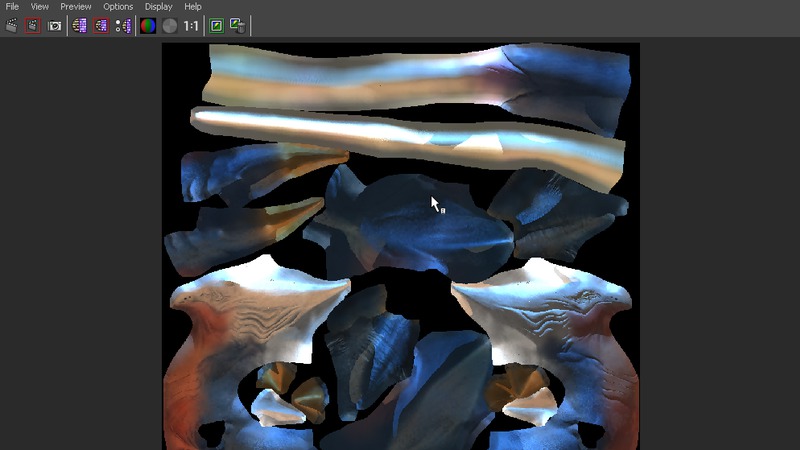This screenshot has width=800, height=450.
Task: Click the purple sphere icon with two dots
Action: (x=123, y=26)
